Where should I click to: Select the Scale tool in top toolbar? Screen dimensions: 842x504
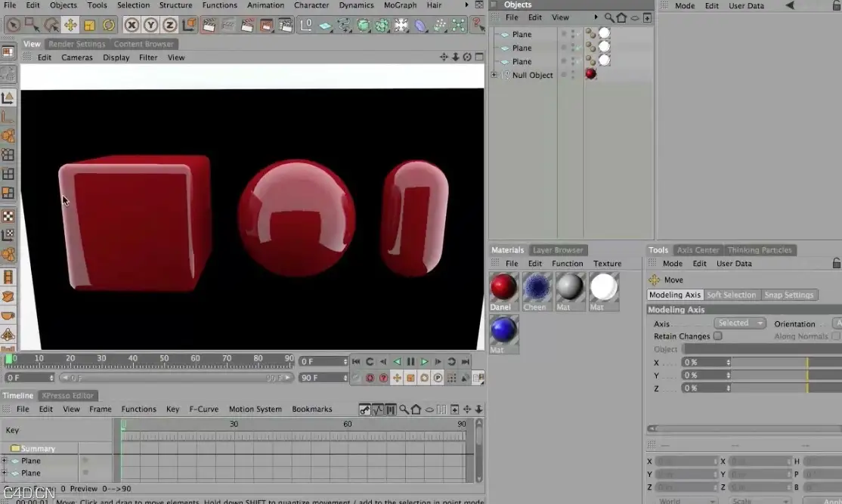(89, 25)
